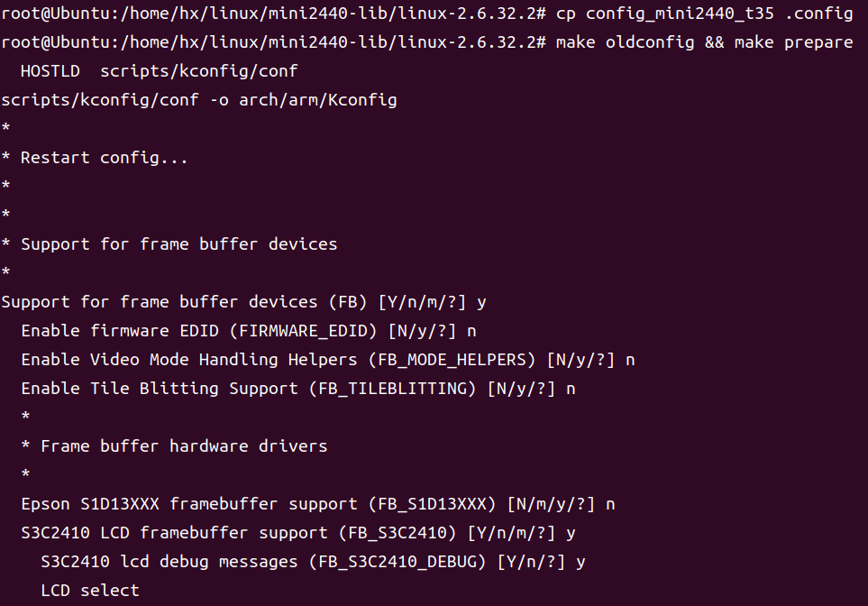Image resolution: width=868 pixels, height=606 pixels.
Task: Click the 'cp config_mini2440_t35 .config' command text
Action: [x=704, y=14]
